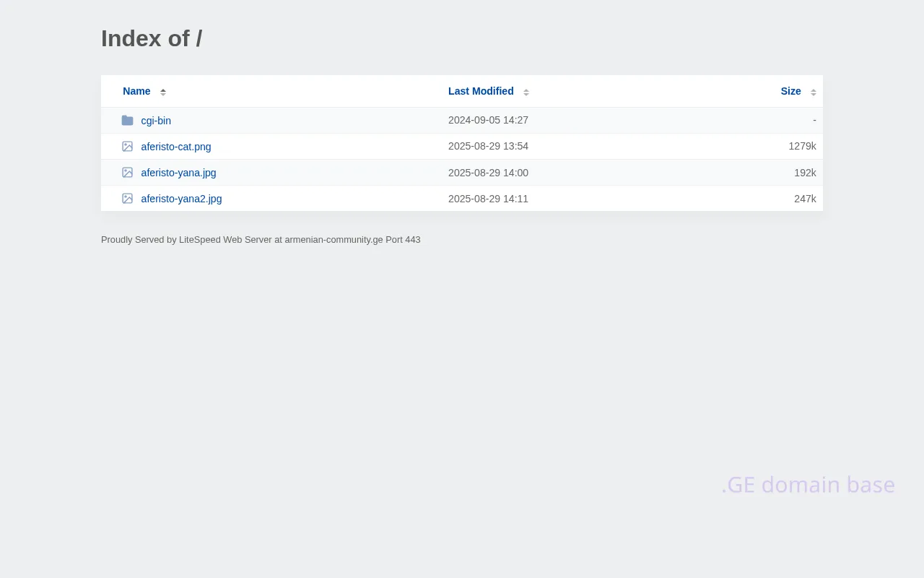Click the 1279k size value

click(x=802, y=146)
